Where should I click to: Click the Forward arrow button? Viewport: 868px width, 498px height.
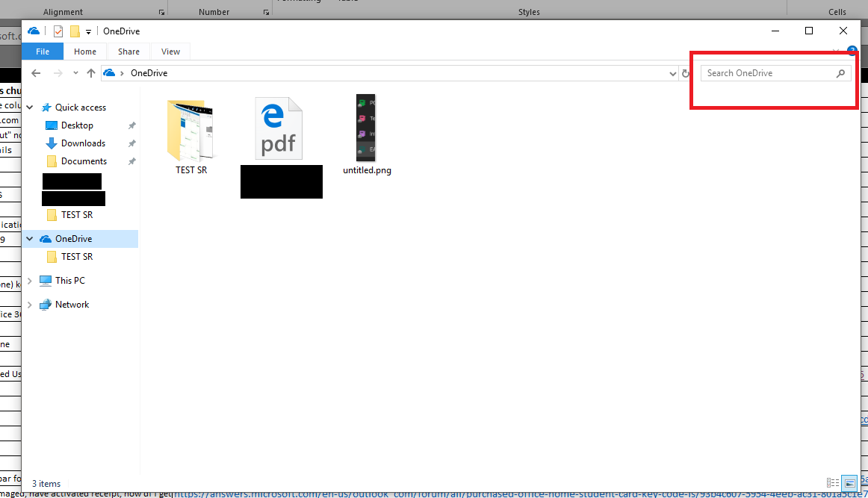(58, 73)
